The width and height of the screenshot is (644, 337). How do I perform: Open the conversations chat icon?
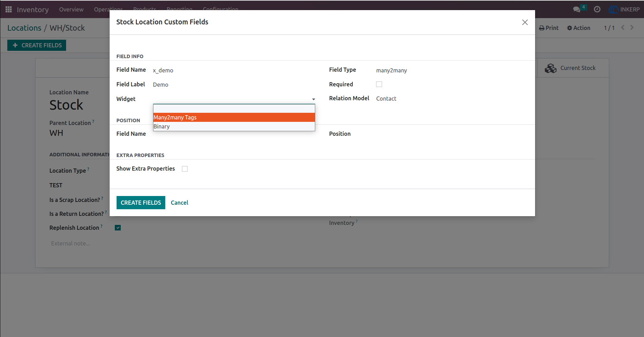pyautogui.click(x=577, y=9)
